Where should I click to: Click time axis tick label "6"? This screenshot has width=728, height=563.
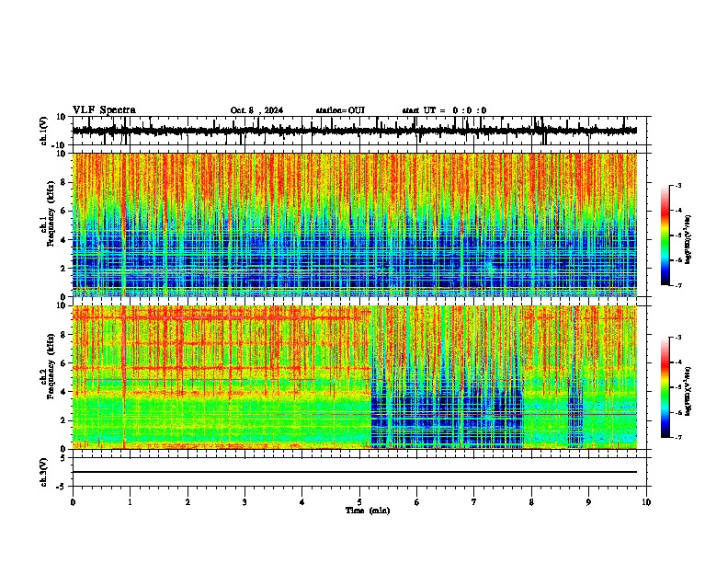click(417, 502)
